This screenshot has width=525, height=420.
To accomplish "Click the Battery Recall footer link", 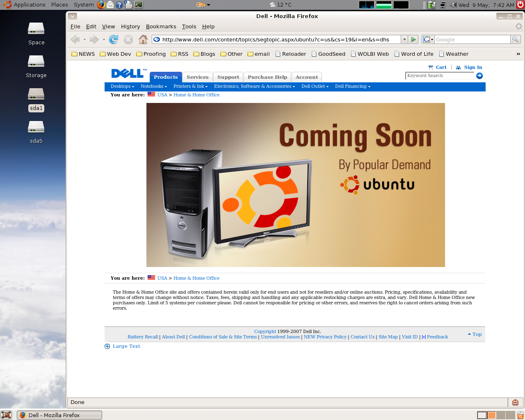I will pos(143,337).
